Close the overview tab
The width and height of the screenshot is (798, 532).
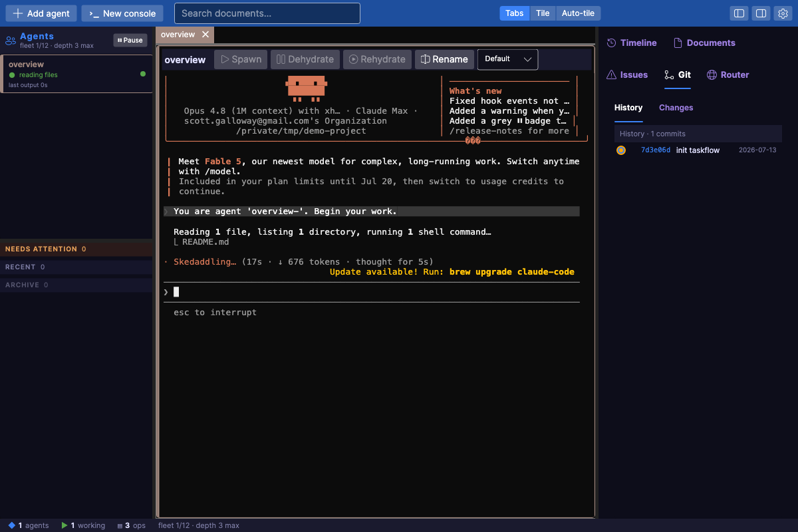tap(205, 35)
